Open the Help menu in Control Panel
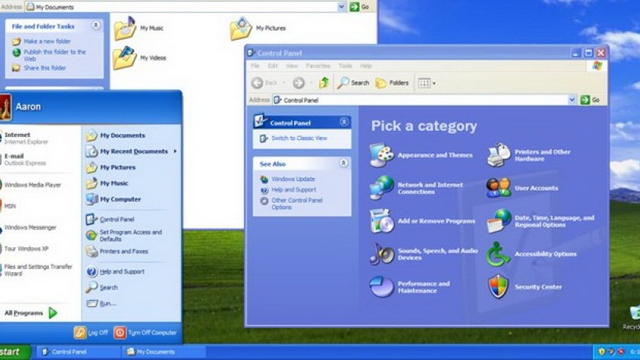The height and width of the screenshot is (360, 640). (x=366, y=66)
